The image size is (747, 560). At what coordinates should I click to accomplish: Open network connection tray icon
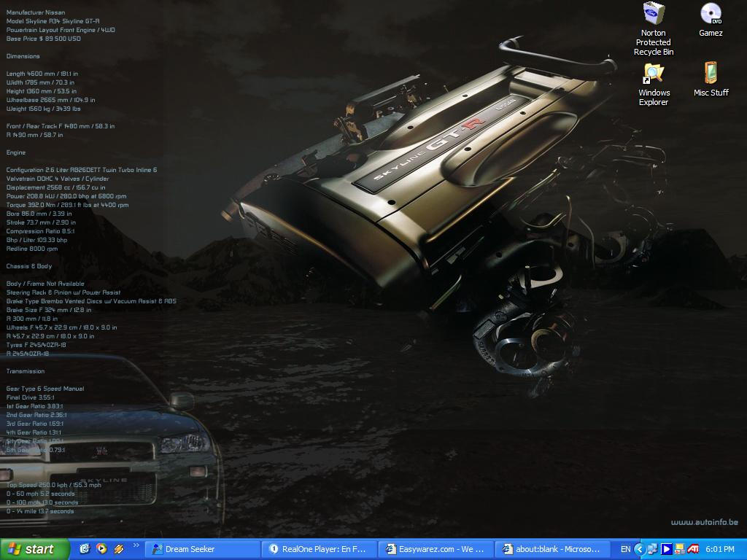point(652,549)
